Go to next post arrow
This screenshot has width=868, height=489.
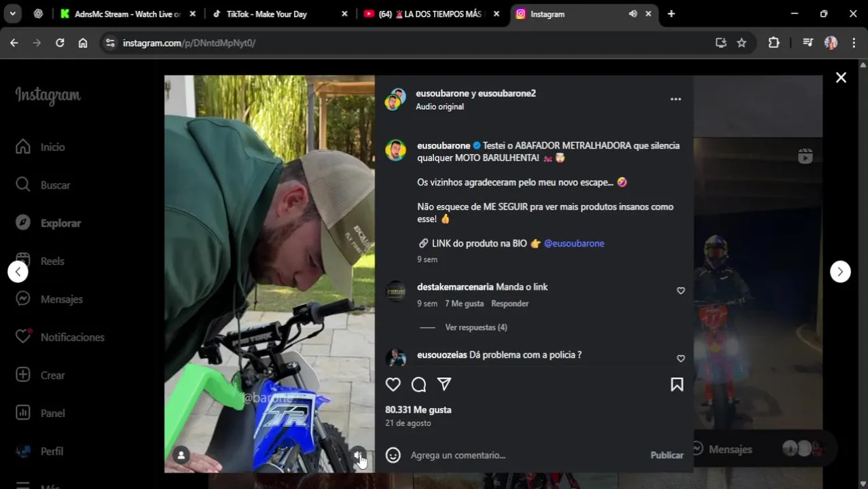point(840,272)
